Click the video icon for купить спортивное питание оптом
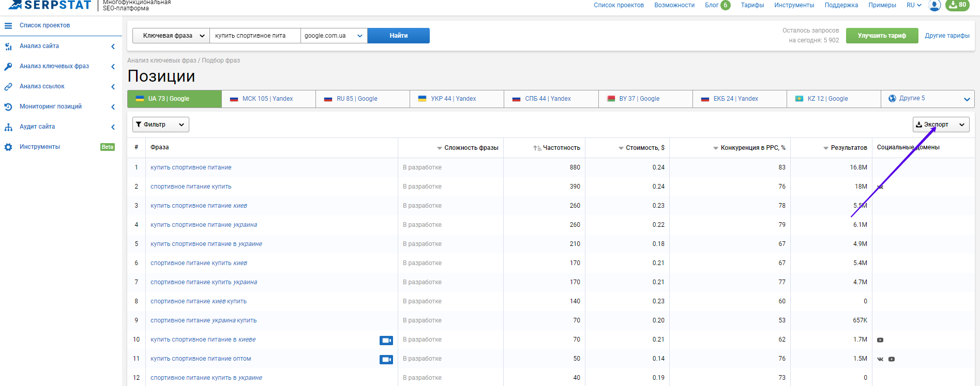980x386 pixels. coord(386,359)
